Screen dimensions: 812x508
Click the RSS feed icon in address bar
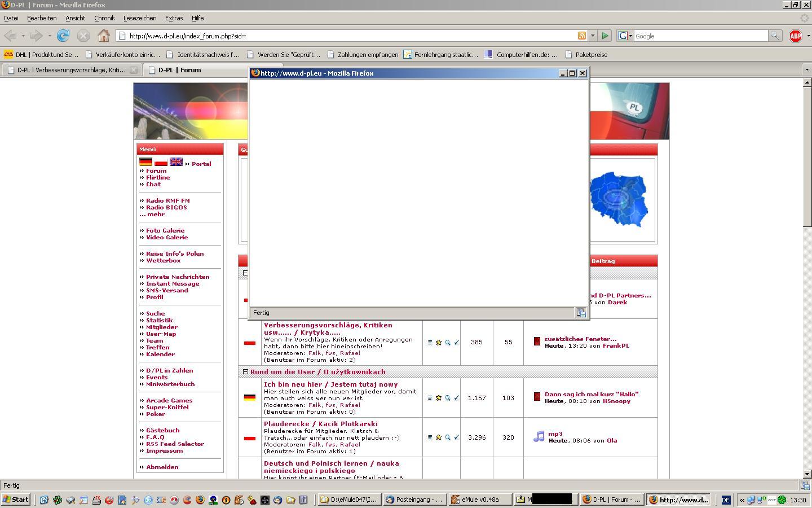tap(581, 36)
